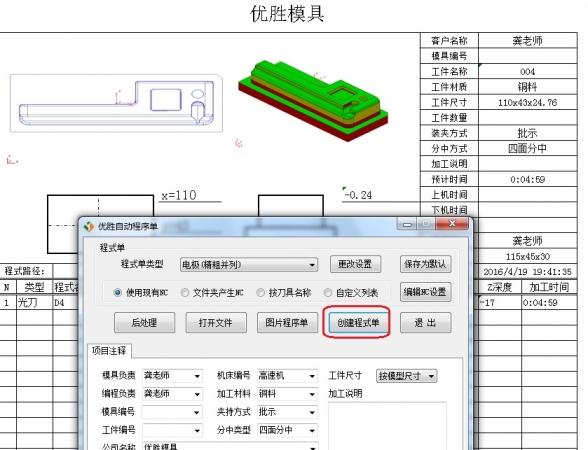
Task: Select the 批示 clamping method cell
Action: click(x=528, y=133)
